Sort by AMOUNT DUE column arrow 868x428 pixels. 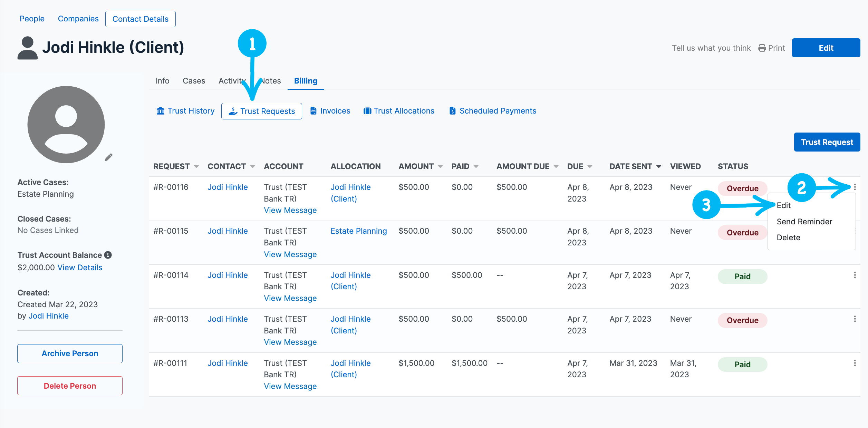[556, 166]
